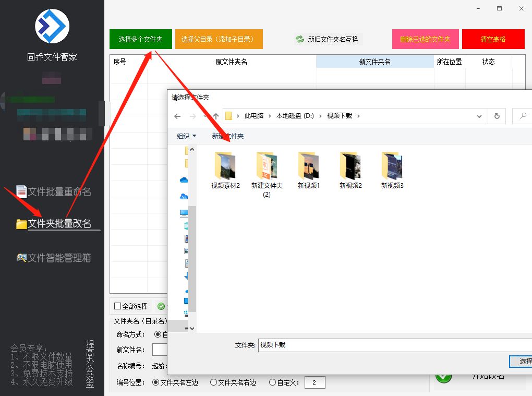Select the second cloud drive icon in navigation pane

click(184, 197)
